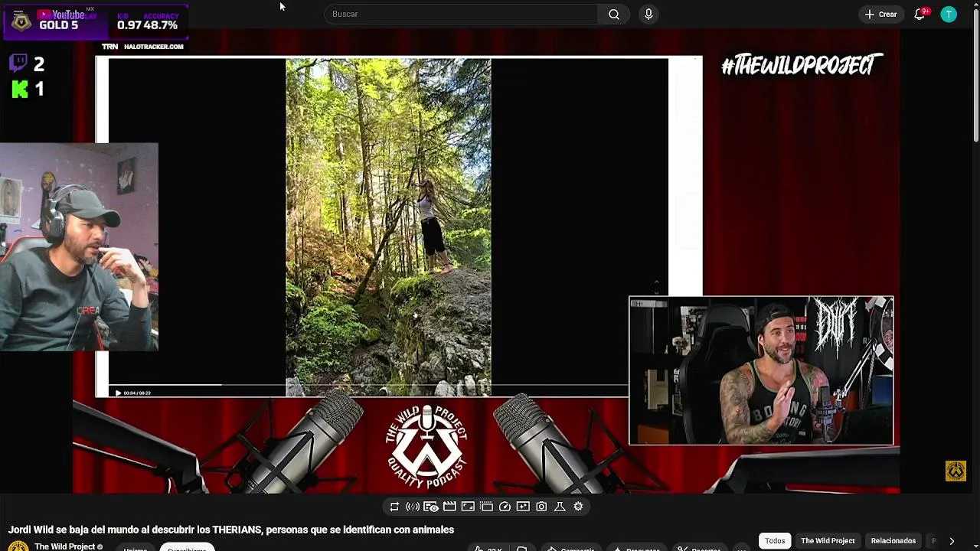This screenshot has width=980, height=551.
Task: Click the #THEWILDPROJECT hashtag text
Action: click(x=802, y=66)
